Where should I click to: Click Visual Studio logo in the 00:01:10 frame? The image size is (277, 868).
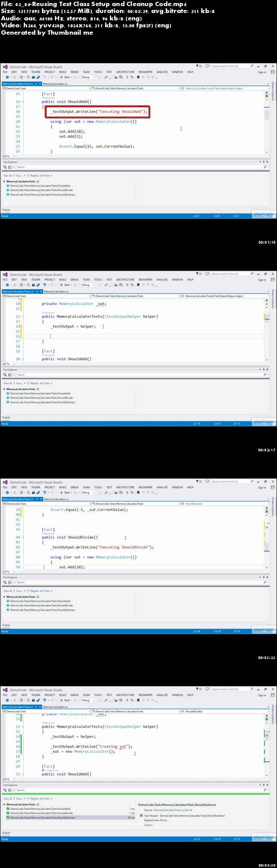click(x=5, y=67)
